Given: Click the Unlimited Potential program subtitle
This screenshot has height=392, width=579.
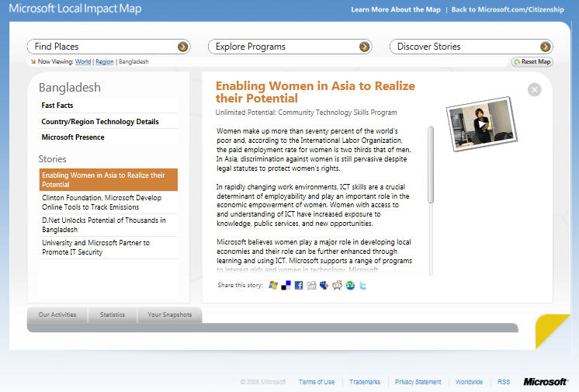Looking at the screenshot, I should click(x=306, y=113).
